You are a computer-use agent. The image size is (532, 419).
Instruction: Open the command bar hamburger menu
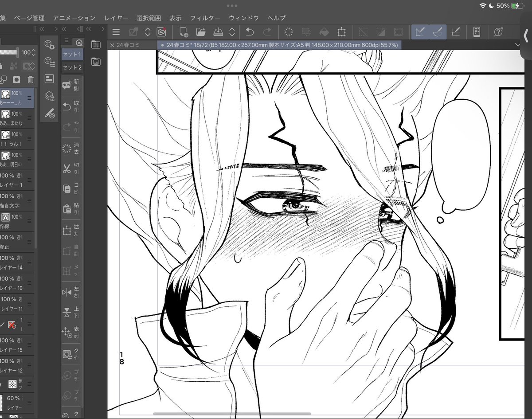point(116,32)
